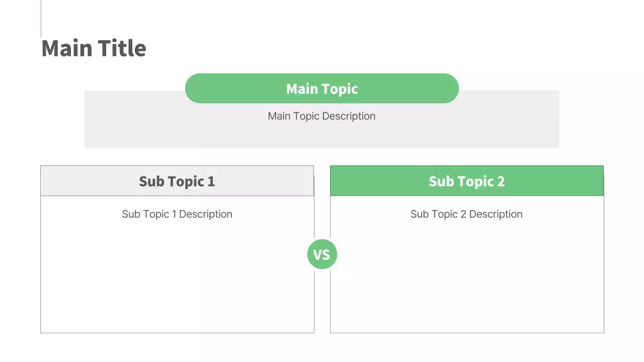Select the Sub Topic 1 header bar

[x=177, y=181]
